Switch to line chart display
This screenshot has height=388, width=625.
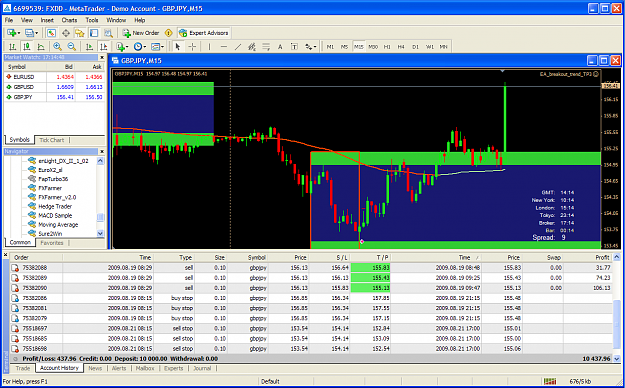41,47
